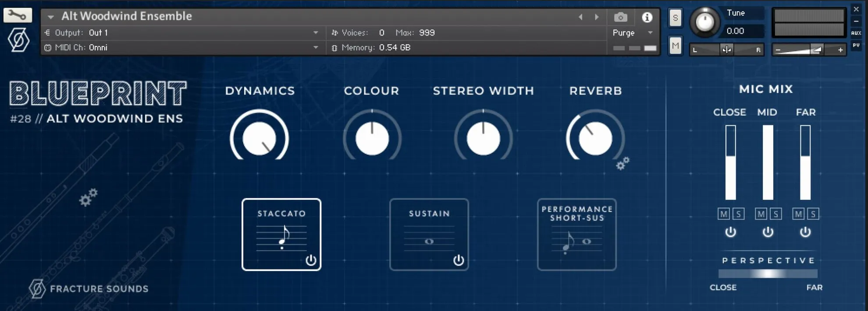The height and width of the screenshot is (311, 868).
Task: Toggle the Far mic power button
Action: pyautogui.click(x=805, y=232)
